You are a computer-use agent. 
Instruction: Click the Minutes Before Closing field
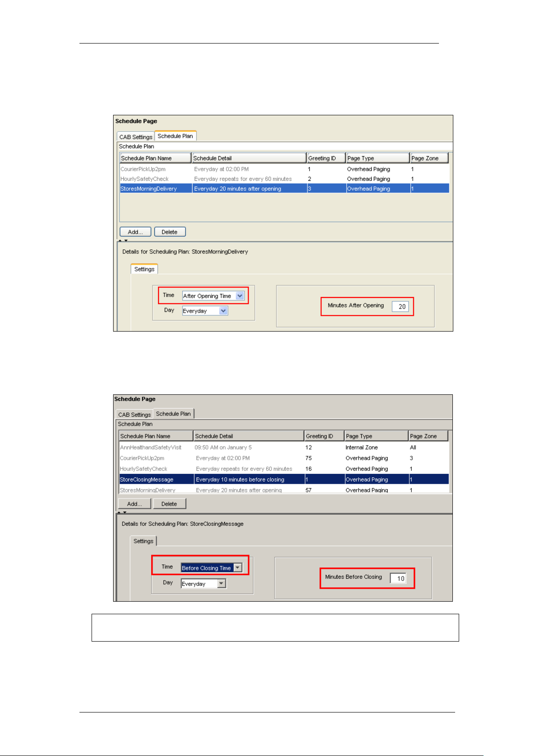pyautogui.click(x=398, y=578)
